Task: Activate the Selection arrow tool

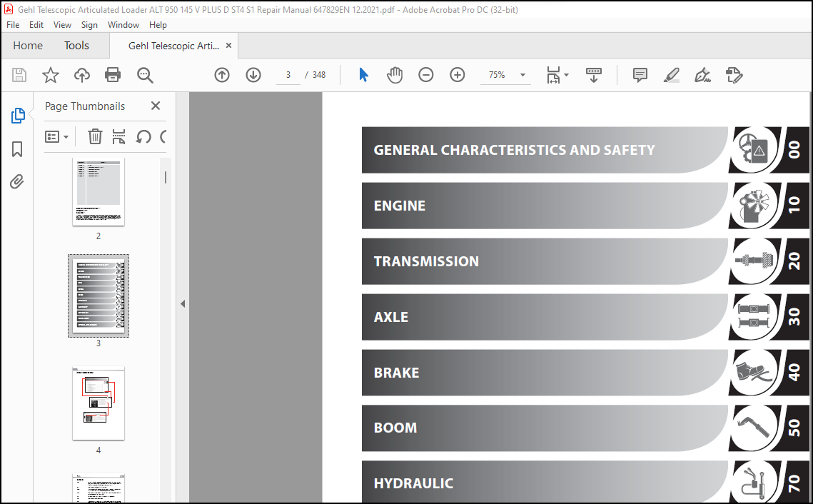Action: [363, 75]
